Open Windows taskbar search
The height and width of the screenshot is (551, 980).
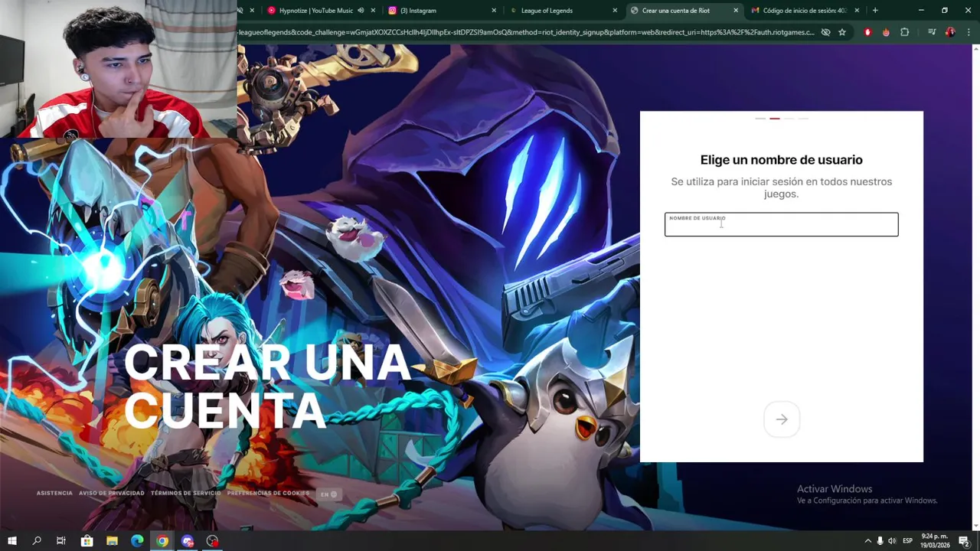coord(36,541)
